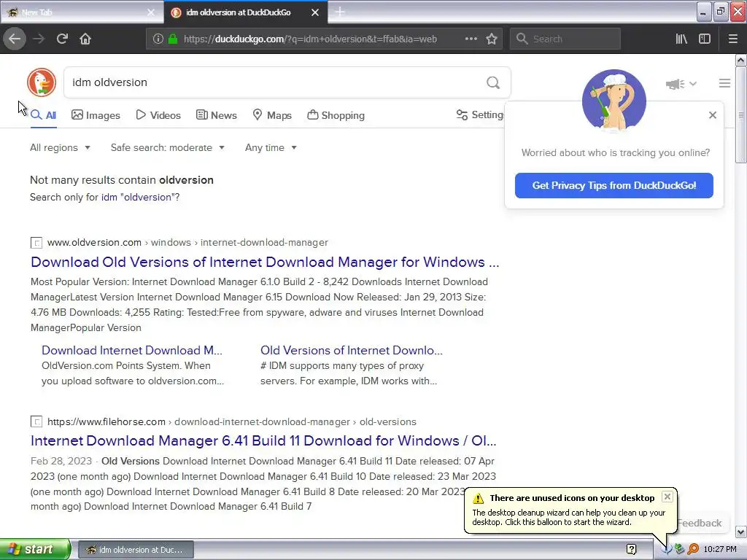Viewport: 747px width, 560px height.
Task: Reload the current page
Action: 62,39
